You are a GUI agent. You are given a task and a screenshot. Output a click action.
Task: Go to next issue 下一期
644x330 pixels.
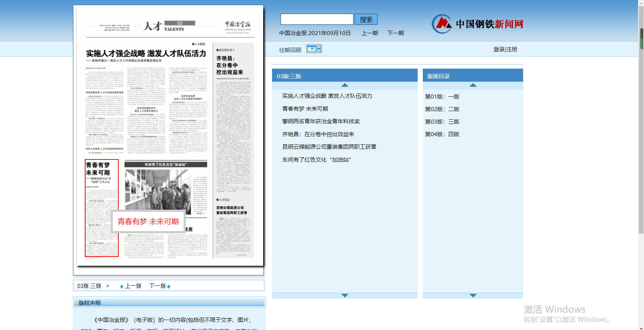pos(396,33)
